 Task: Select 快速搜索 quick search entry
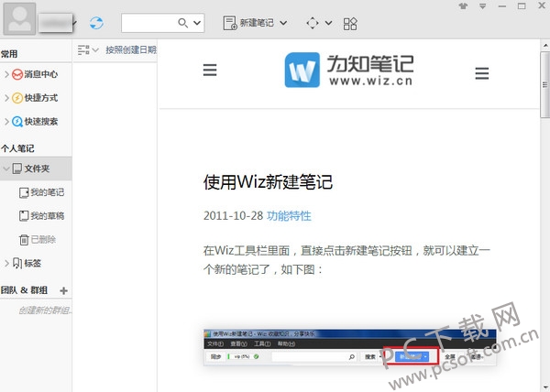(35, 122)
